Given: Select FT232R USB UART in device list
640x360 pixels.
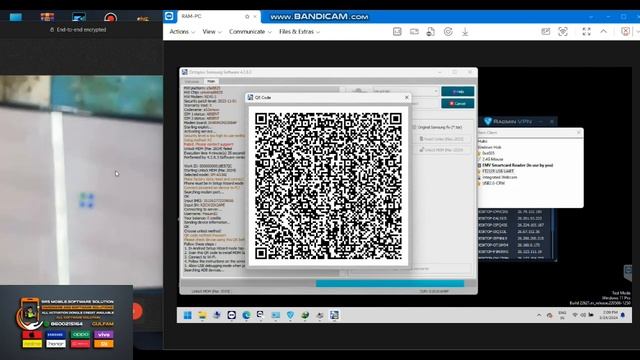Looking at the screenshot, I should (x=497, y=171).
